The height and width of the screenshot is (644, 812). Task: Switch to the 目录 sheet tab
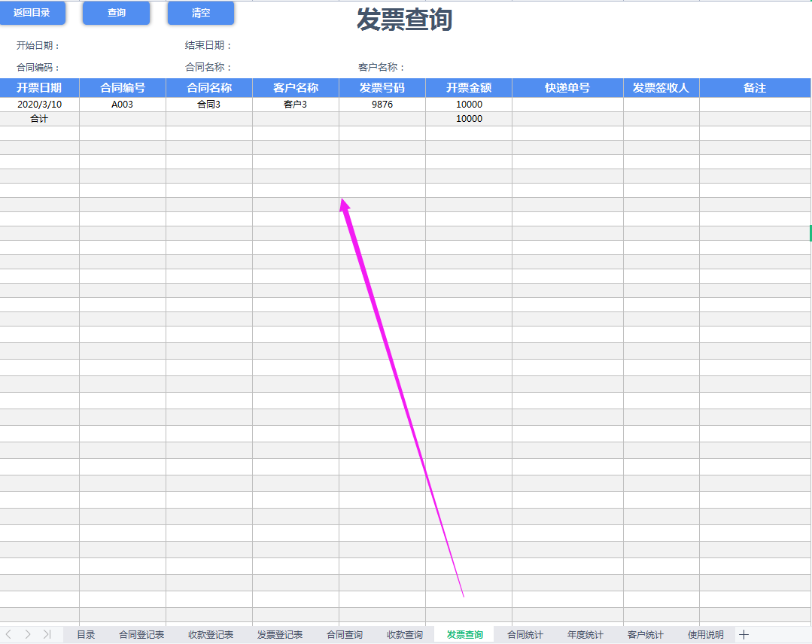tap(85, 634)
